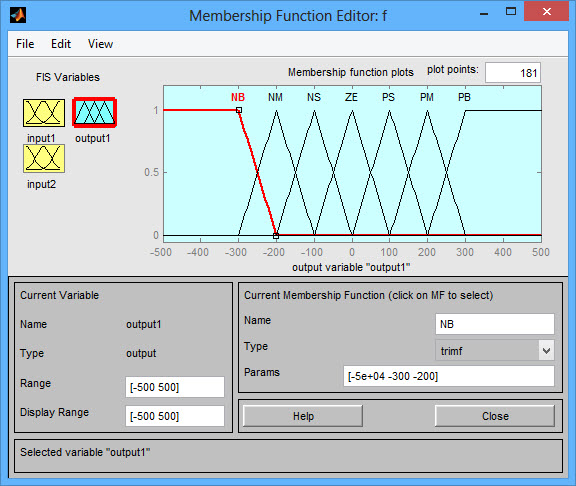The height and width of the screenshot is (486, 576).
Task: Click the Range input field
Action: (x=175, y=387)
